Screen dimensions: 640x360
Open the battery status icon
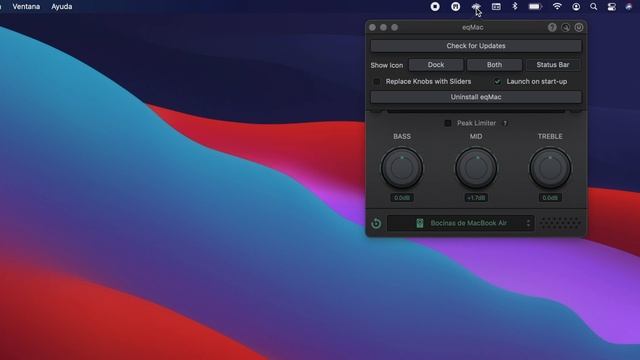click(535, 7)
